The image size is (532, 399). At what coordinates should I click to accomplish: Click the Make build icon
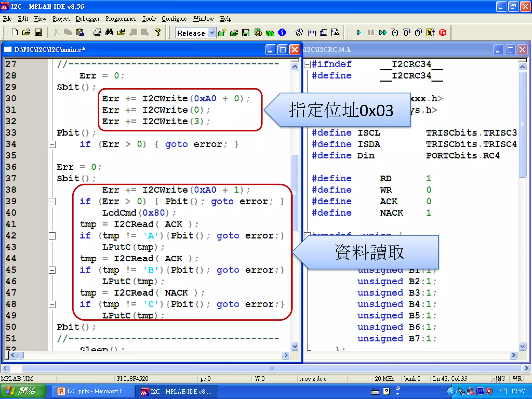(300, 33)
